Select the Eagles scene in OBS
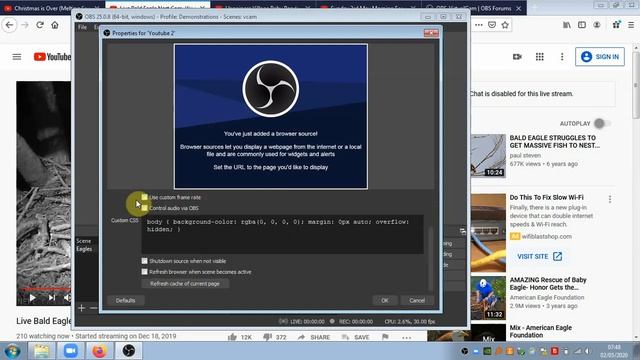Viewport: 640px width, 360px height. 84,249
